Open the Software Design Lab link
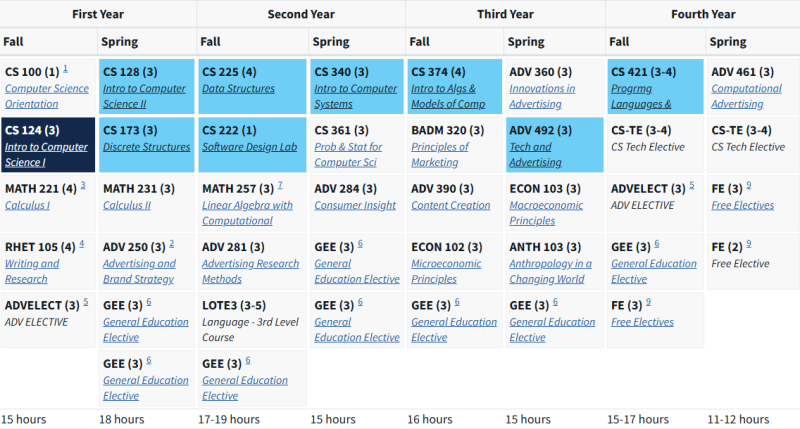The height and width of the screenshot is (429, 800). pyautogui.click(x=249, y=147)
